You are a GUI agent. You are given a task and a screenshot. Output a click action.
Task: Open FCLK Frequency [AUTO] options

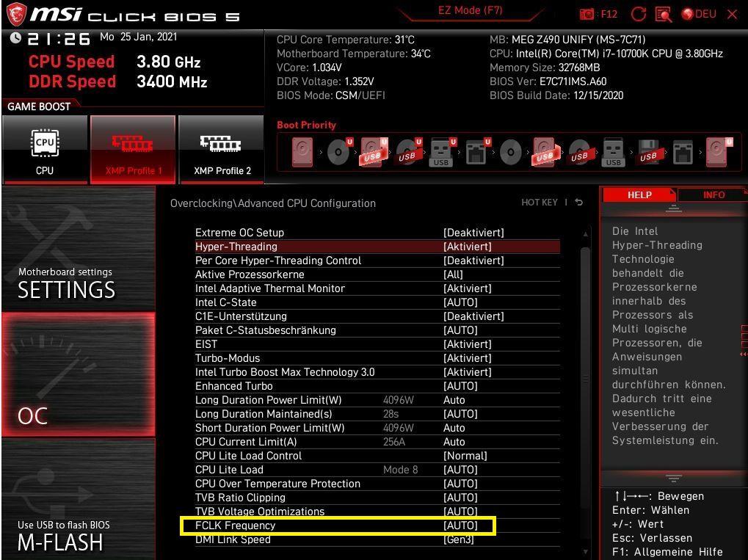(x=377, y=526)
